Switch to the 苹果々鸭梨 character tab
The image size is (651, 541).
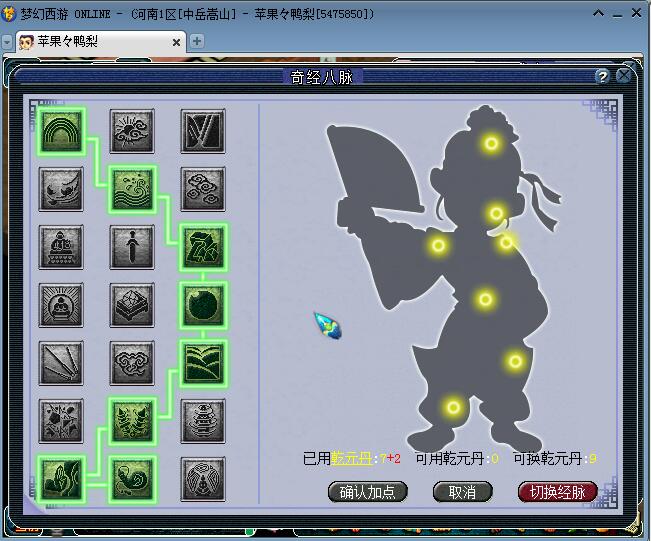pyautogui.click(x=101, y=42)
